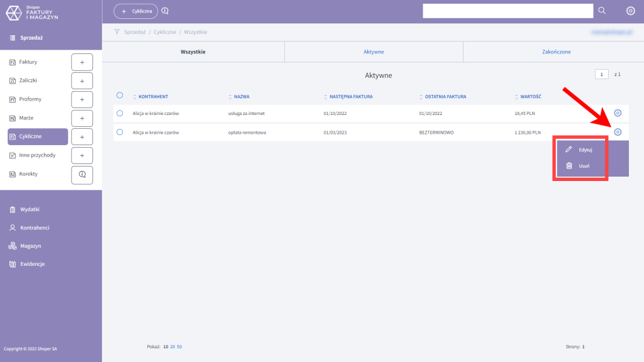Click the plus button next to Faktury

coord(82,62)
